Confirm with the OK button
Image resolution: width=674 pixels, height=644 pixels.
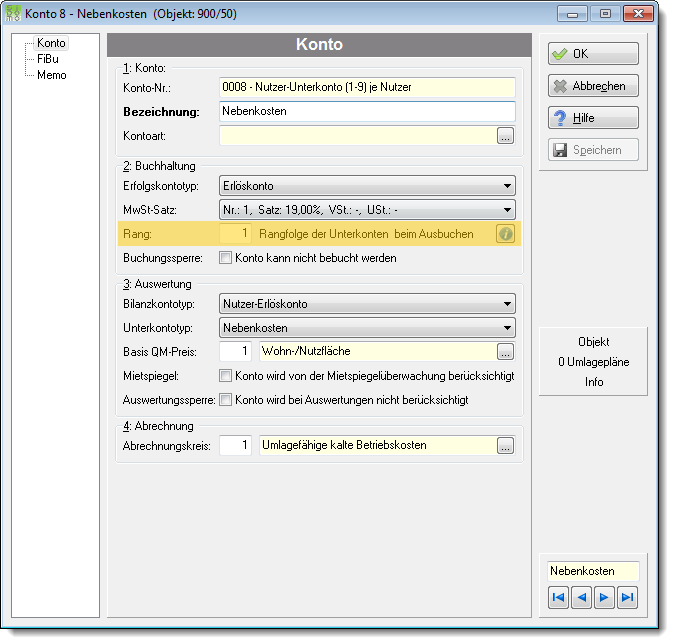[593, 54]
